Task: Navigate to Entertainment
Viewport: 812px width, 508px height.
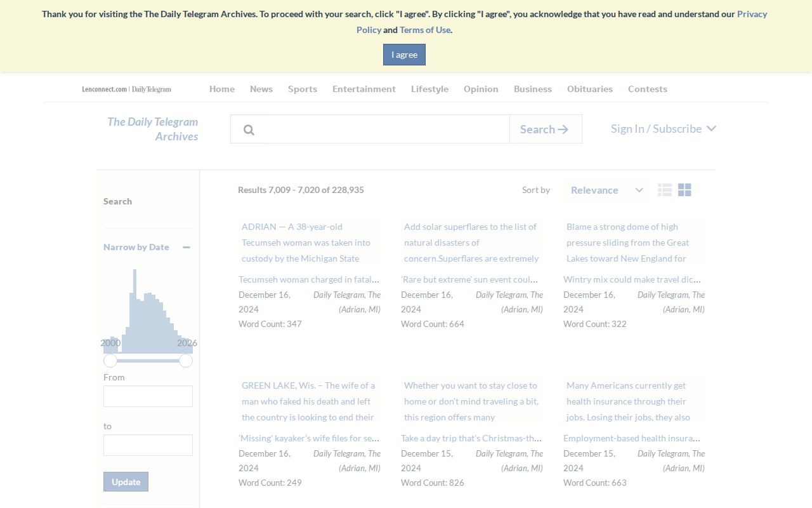Action: point(364,89)
